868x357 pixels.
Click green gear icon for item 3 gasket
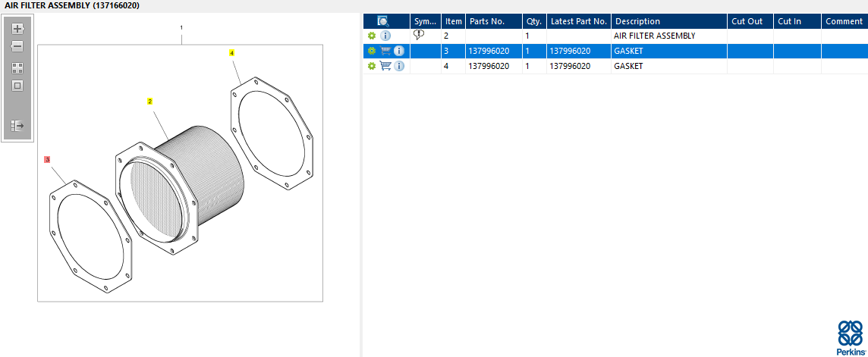point(372,51)
